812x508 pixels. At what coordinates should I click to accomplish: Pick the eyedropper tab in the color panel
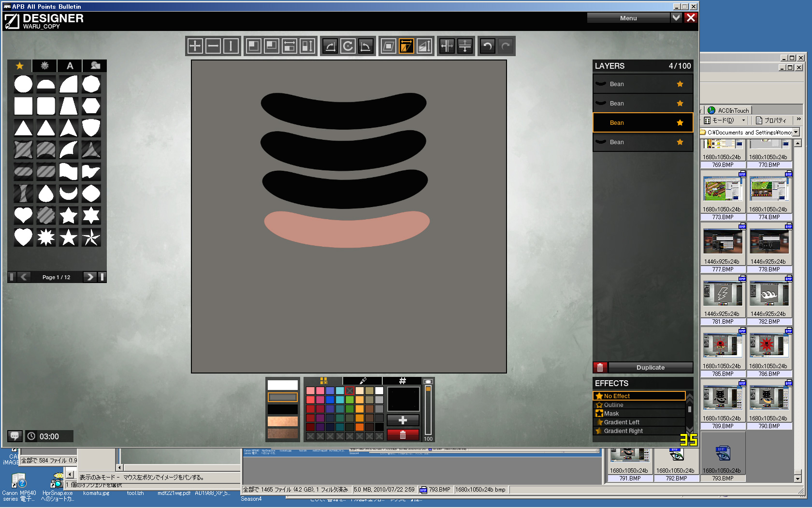point(362,381)
